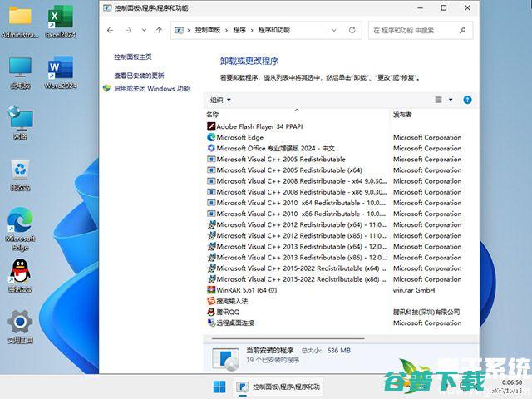Image resolution: width=532 pixels, height=399 pixels.
Task: Select Visual C++ 2015-2022 Redistributable (x64) row
Action: click(297, 268)
